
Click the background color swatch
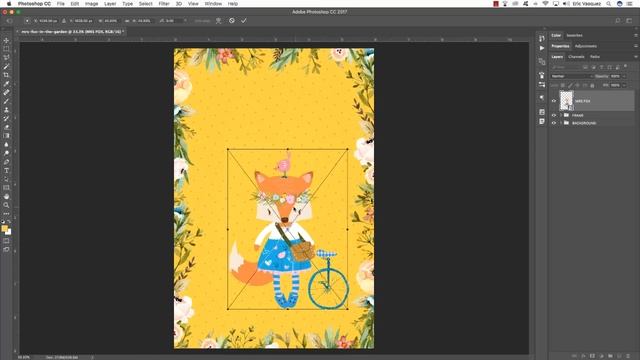click(x=9, y=232)
